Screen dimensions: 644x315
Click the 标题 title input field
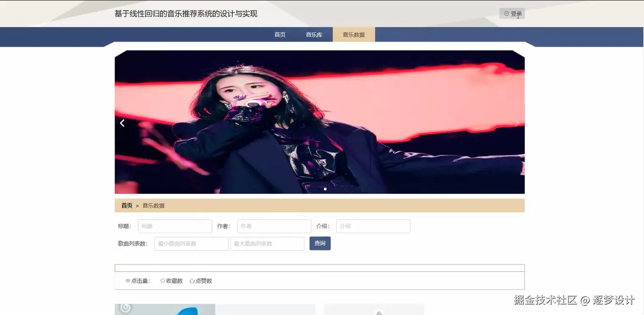[175, 226]
